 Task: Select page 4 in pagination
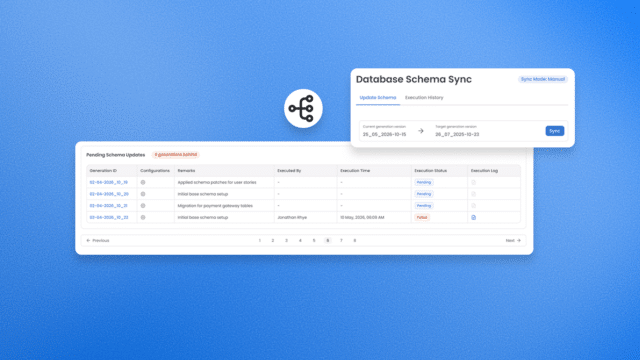300,240
